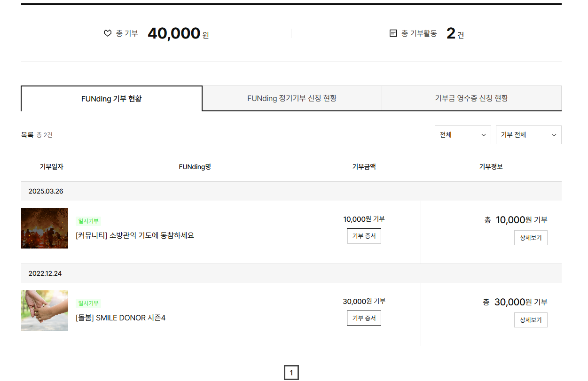Click 상세보기 for 30,000원 donation

[x=531, y=320]
